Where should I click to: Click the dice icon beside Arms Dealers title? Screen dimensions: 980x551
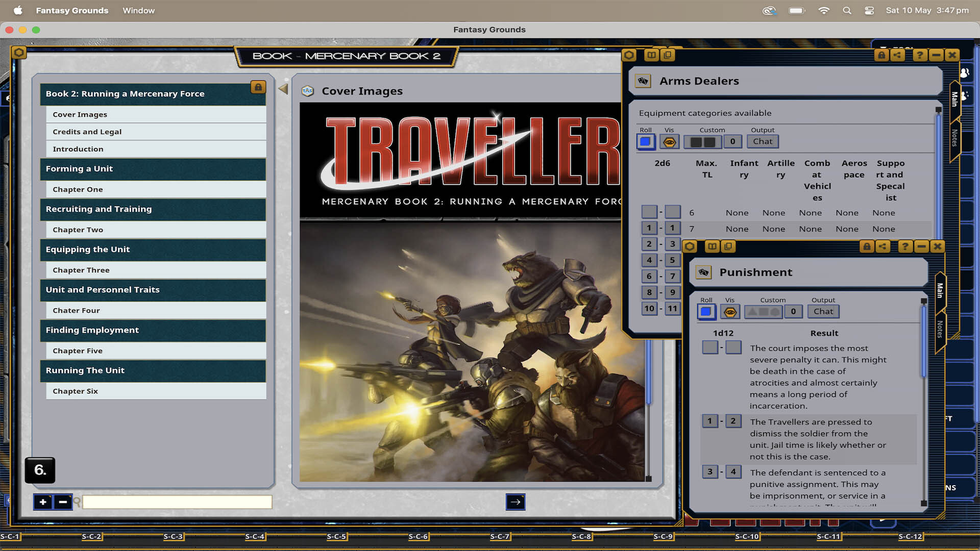pos(643,81)
